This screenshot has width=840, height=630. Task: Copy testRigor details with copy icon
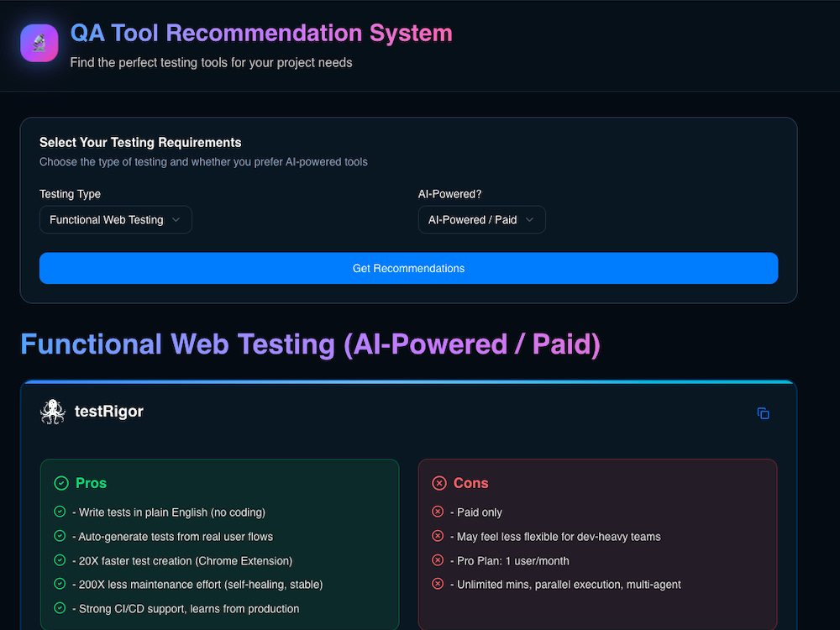point(764,413)
